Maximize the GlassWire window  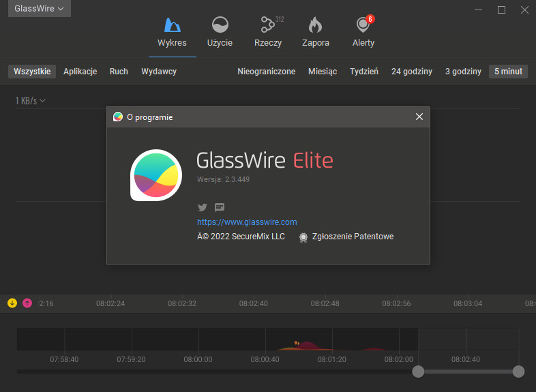[501, 10]
